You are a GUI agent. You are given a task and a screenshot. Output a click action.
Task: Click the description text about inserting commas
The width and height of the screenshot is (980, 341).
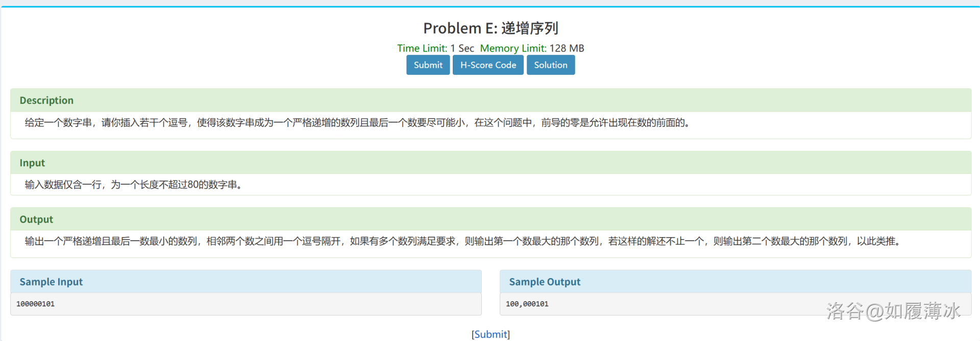357,123
